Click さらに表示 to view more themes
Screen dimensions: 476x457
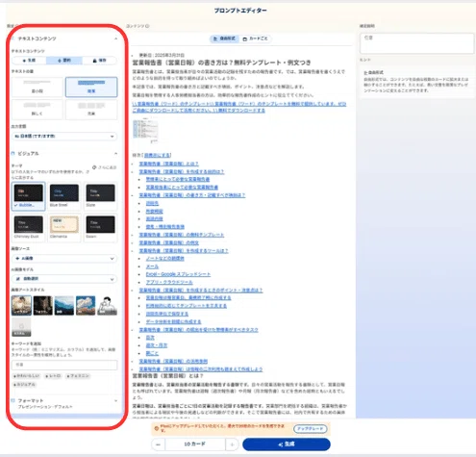[105, 167]
